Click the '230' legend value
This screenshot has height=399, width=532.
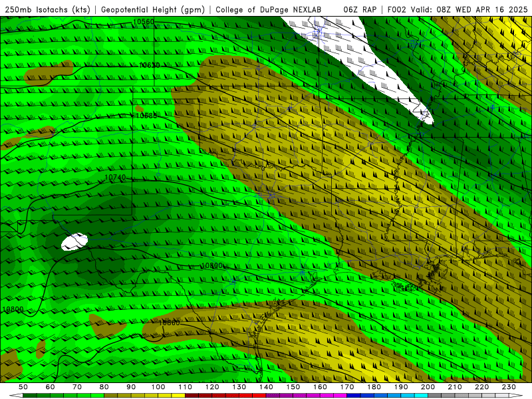click(x=509, y=387)
